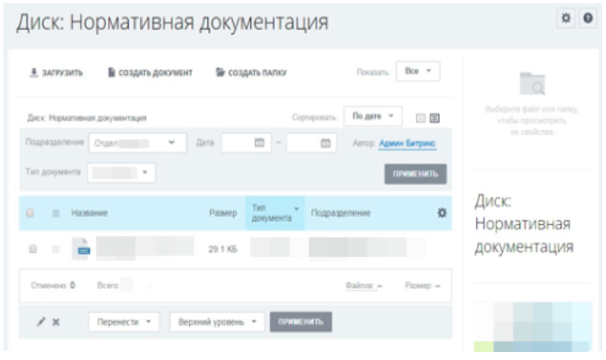
Task: Open calendar of the start date field
Action: [x=259, y=143]
